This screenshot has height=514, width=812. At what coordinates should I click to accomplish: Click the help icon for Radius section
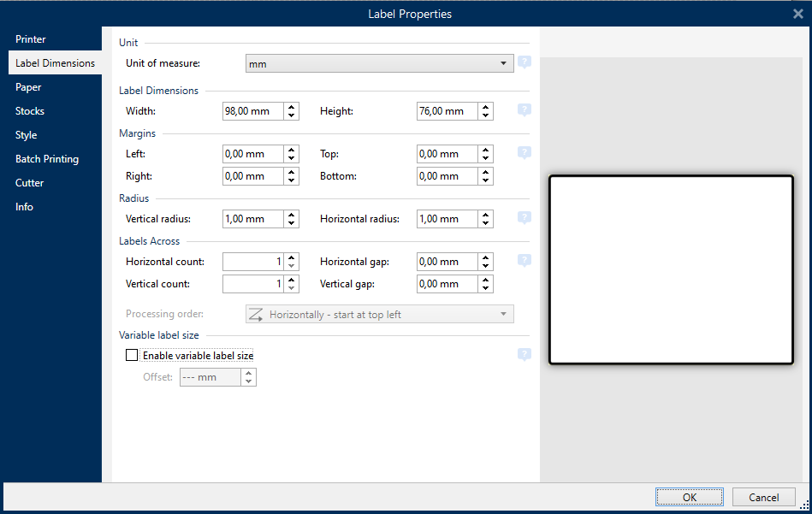[524, 218]
